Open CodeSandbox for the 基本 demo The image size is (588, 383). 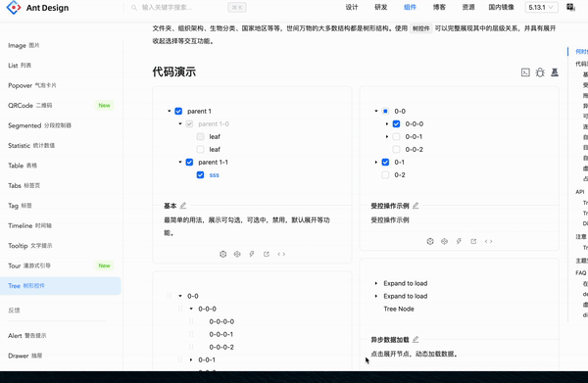click(x=223, y=254)
